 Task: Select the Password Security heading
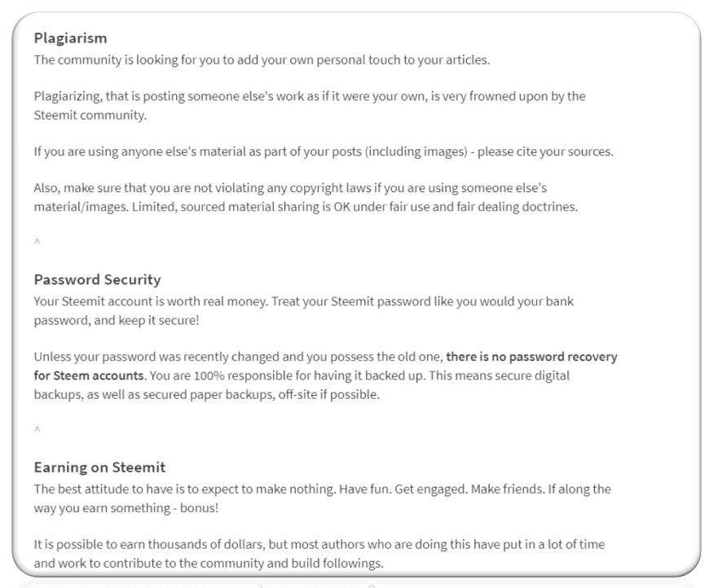click(x=97, y=279)
